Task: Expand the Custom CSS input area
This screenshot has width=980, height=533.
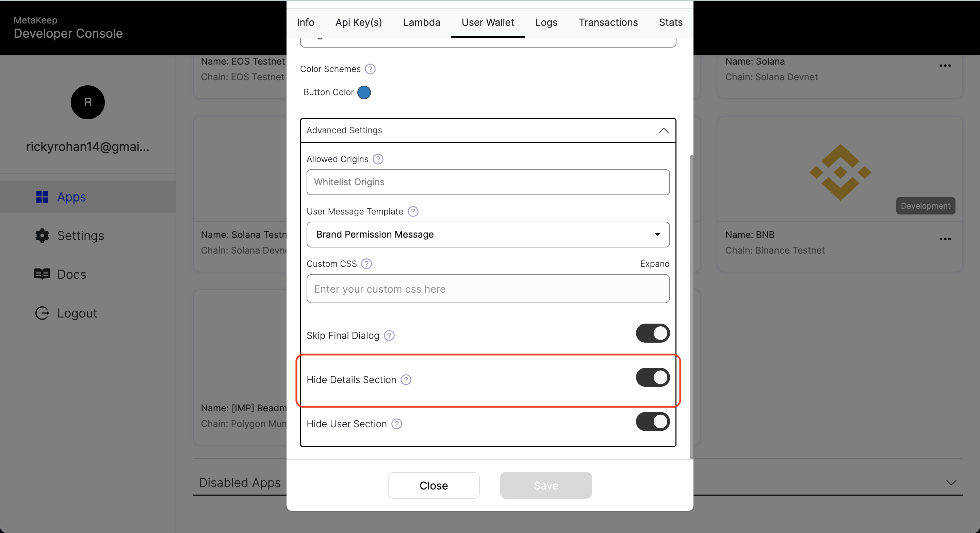Action: point(655,263)
